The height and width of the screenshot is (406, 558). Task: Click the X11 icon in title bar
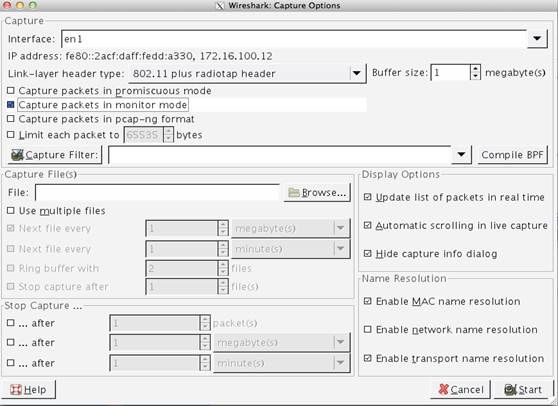click(x=220, y=6)
